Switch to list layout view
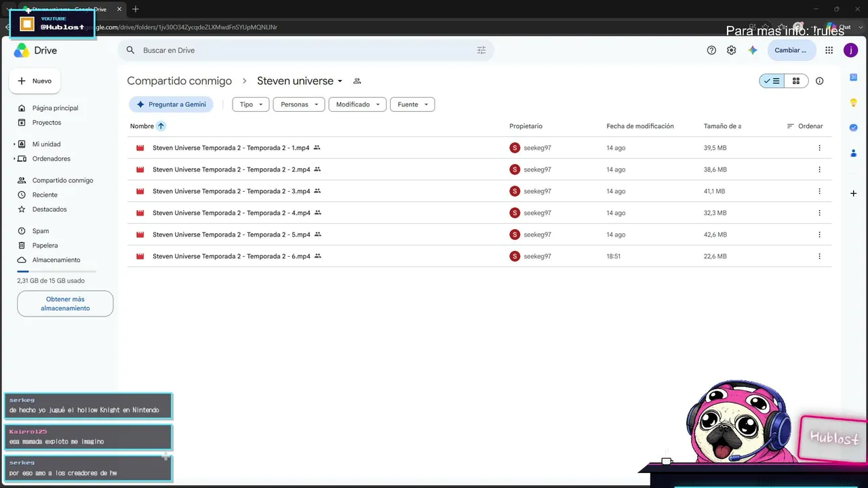868x488 pixels. point(772,81)
